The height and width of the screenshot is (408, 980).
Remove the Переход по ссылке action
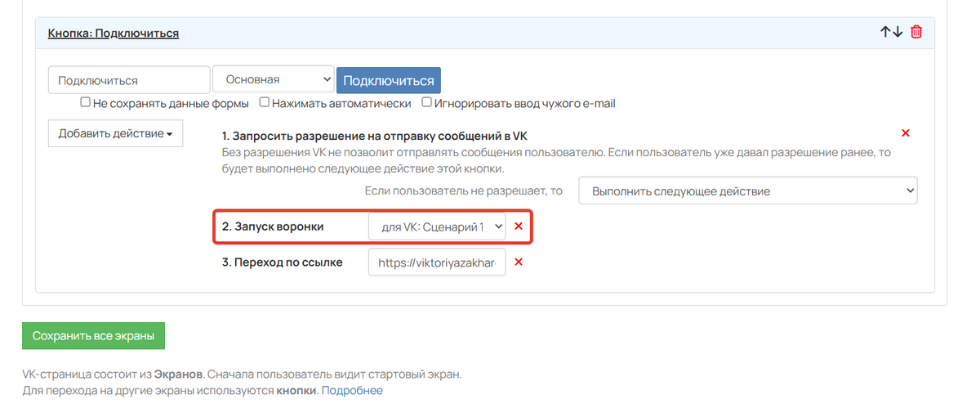518,262
